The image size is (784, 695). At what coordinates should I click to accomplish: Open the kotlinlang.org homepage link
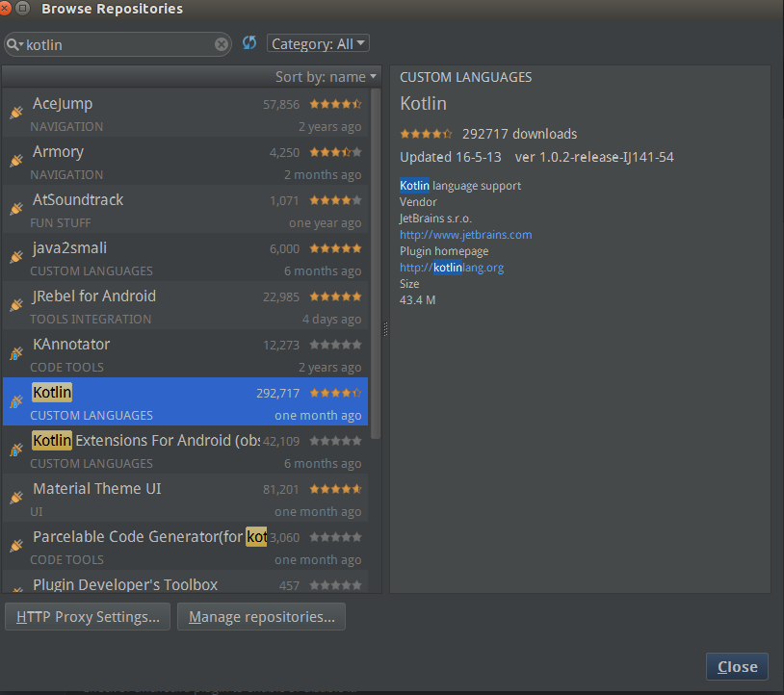tap(452, 268)
